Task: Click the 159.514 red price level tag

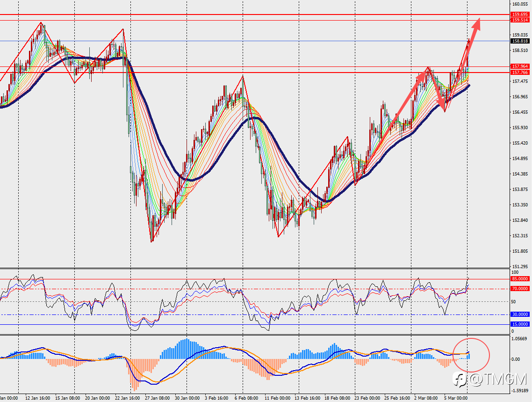Action: 520,20
